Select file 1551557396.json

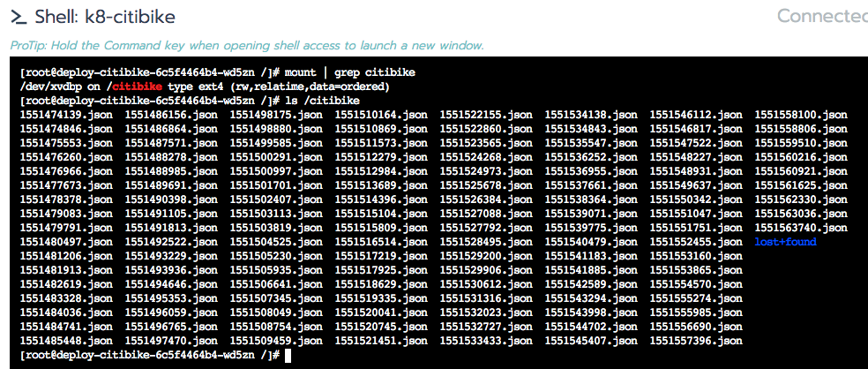click(x=696, y=341)
